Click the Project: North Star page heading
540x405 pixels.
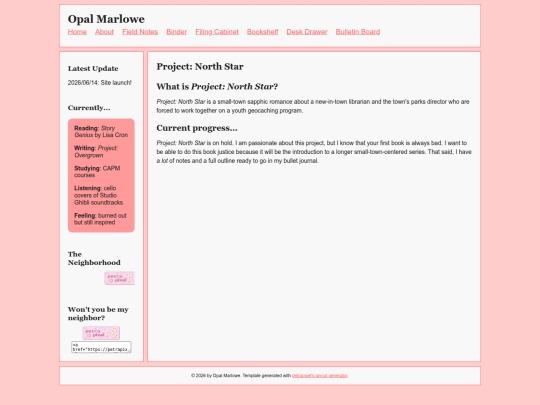coord(200,66)
